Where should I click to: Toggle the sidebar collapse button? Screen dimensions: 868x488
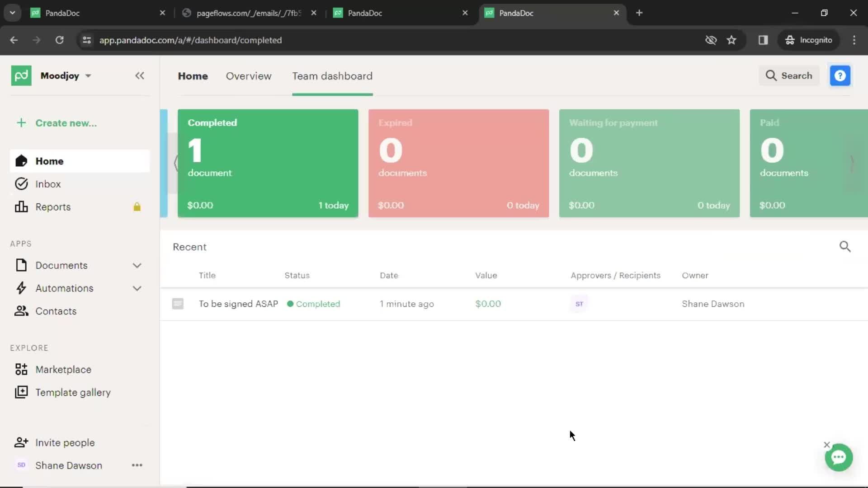click(140, 75)
